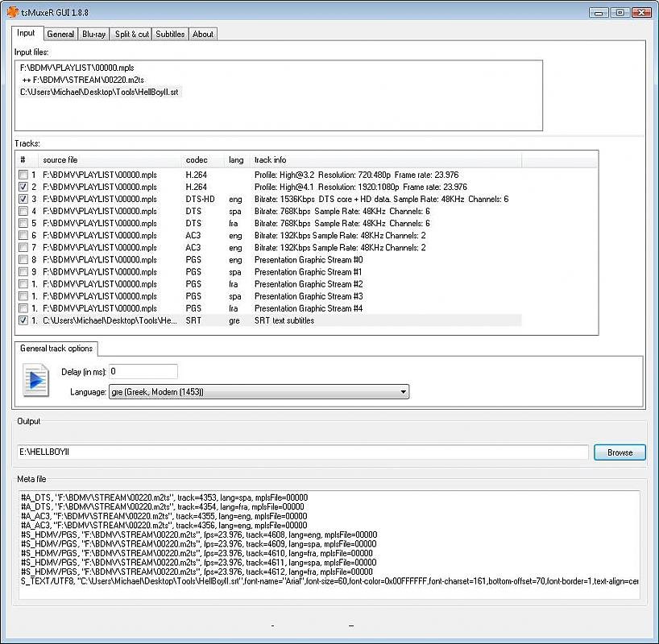Select the 00000.mpls input file entry
The width and height of the screenshot is (659, 644).
[x=66, y=68]
